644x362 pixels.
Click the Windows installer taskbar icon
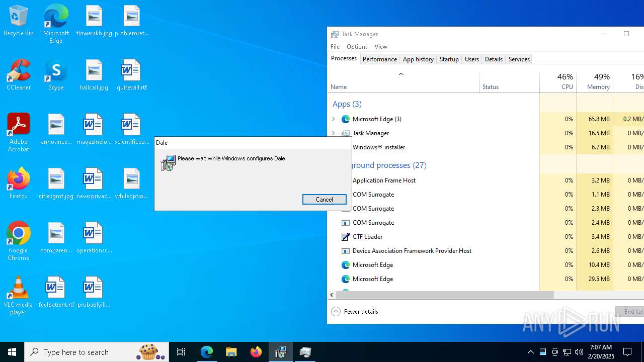click(281, 352)
